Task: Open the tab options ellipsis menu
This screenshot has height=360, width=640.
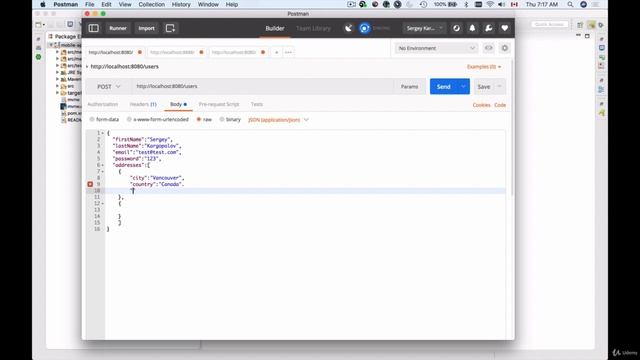Action: click(289, 52)
